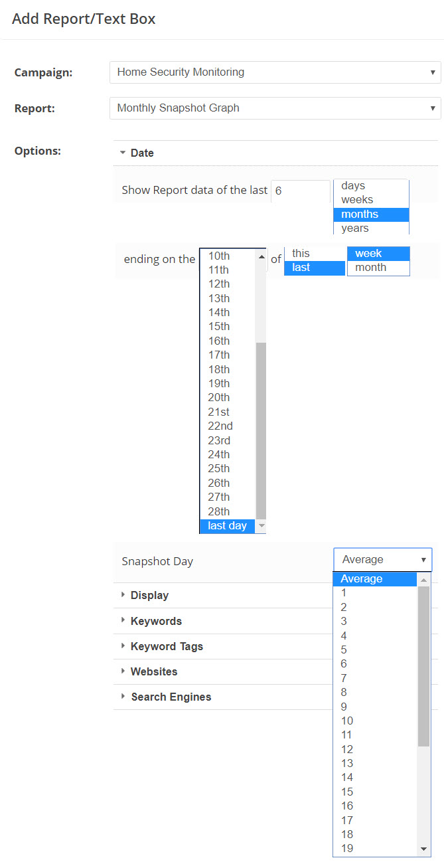Image resolution: width=444 pixels, height=868 pixels.
Task: Expand the Websites section
Action: coord(154,671)
